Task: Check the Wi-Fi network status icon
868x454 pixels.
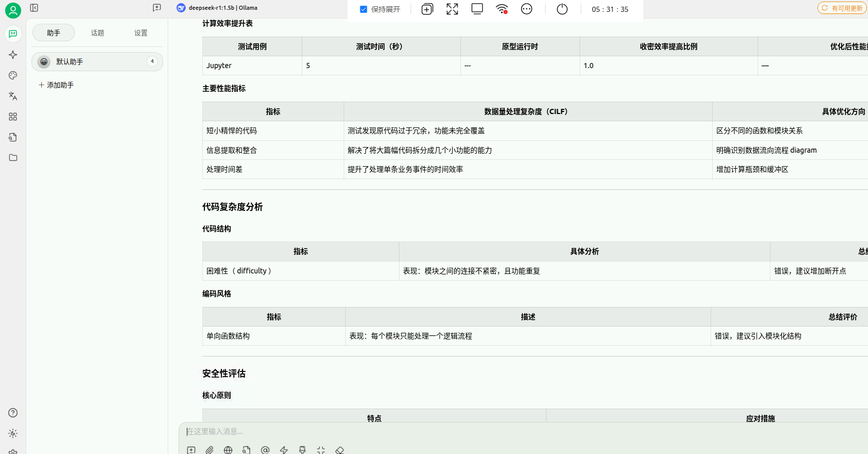Action: click(502, 9)
